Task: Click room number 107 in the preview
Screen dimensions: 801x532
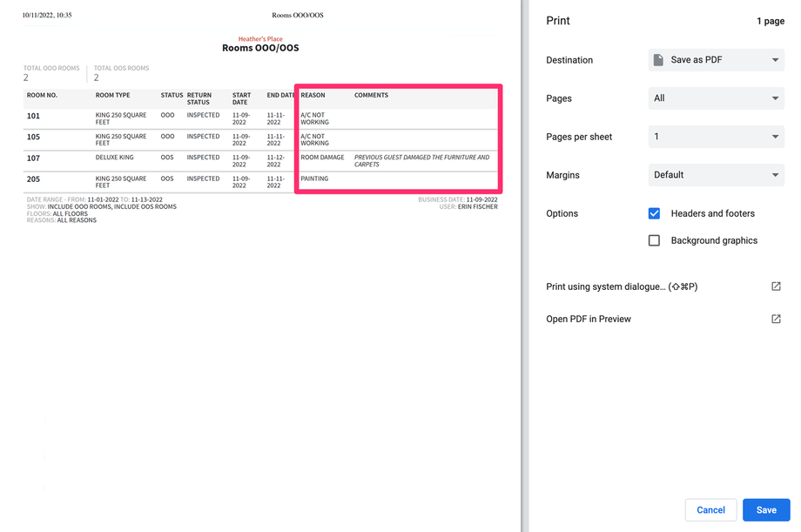Action: coord(33,158)
